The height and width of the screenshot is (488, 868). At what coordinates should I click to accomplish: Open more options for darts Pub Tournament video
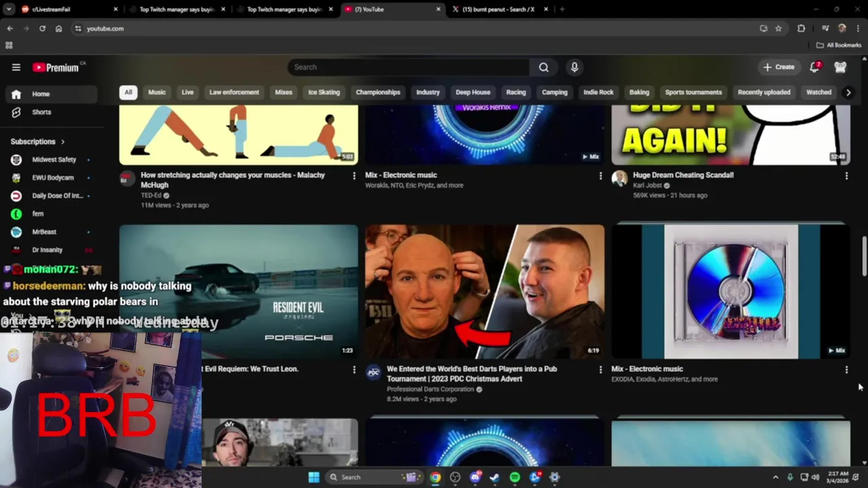(600, 369)
